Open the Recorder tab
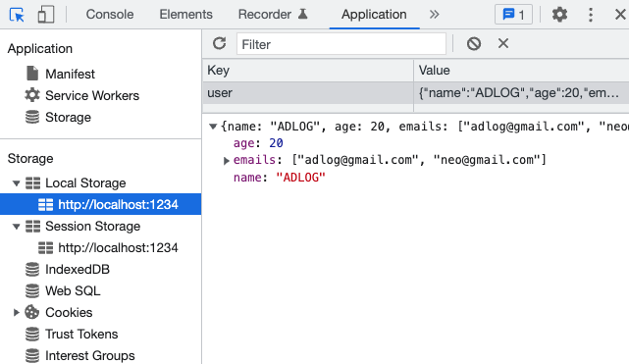629x364 pixels. (x=265, y=15)
